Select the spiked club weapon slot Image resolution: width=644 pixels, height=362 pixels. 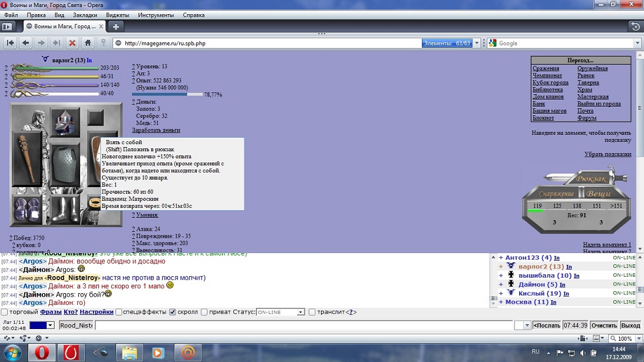pos(27,160)
